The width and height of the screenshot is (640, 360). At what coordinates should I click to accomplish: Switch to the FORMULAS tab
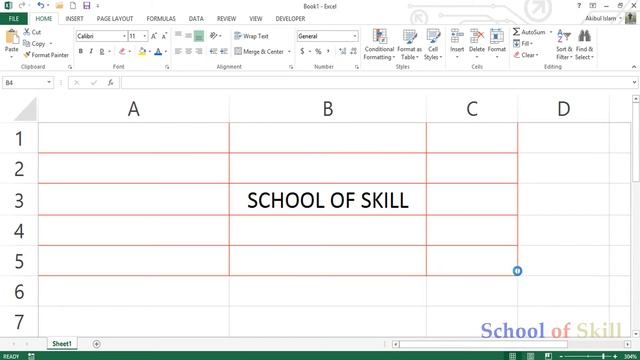[161, 19]
